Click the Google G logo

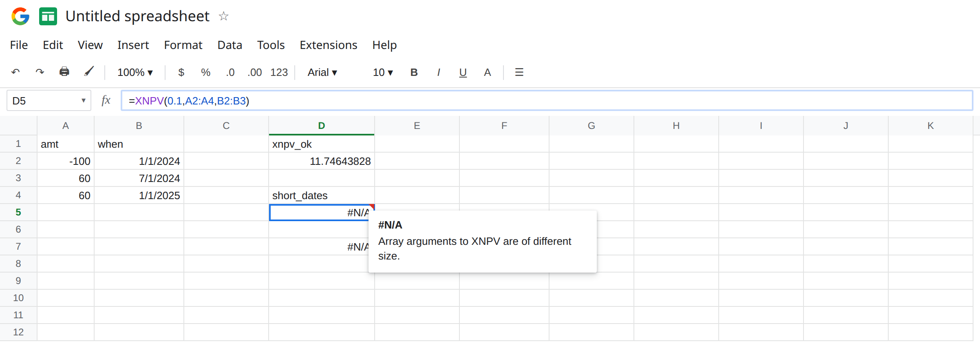tap(20, 16)
